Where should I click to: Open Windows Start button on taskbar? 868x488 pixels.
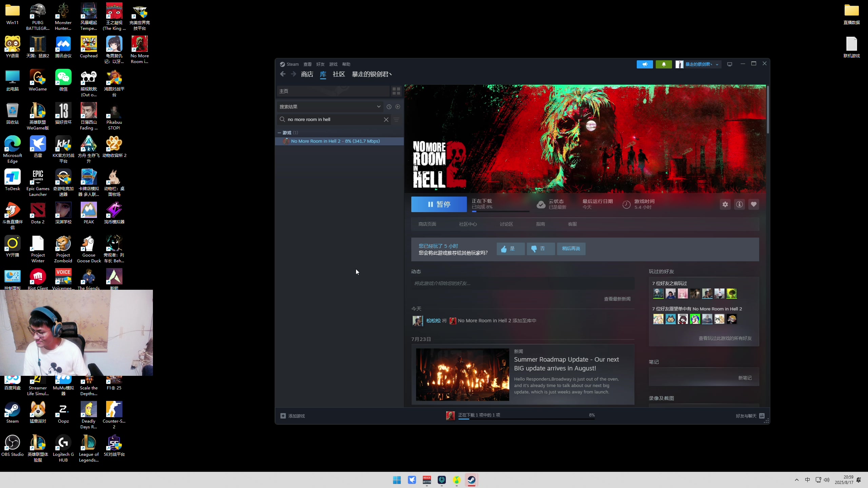[x=397, y=480]
